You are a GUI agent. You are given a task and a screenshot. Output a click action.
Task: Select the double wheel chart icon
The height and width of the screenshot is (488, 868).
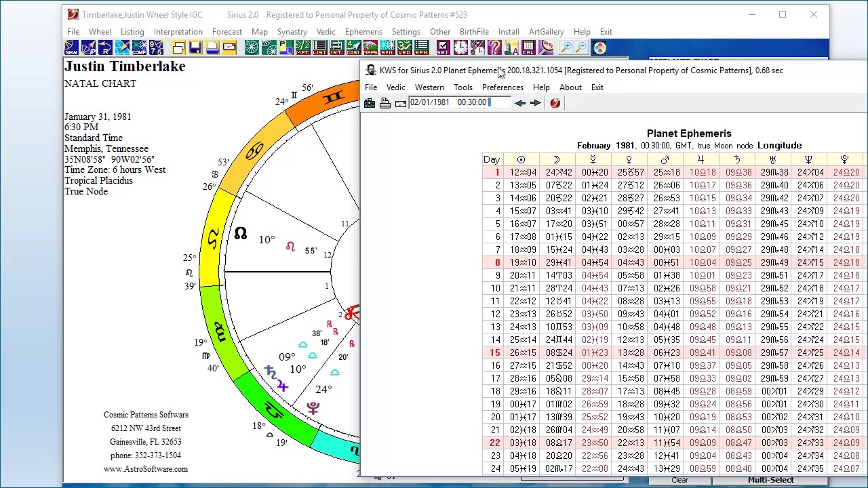269,48
